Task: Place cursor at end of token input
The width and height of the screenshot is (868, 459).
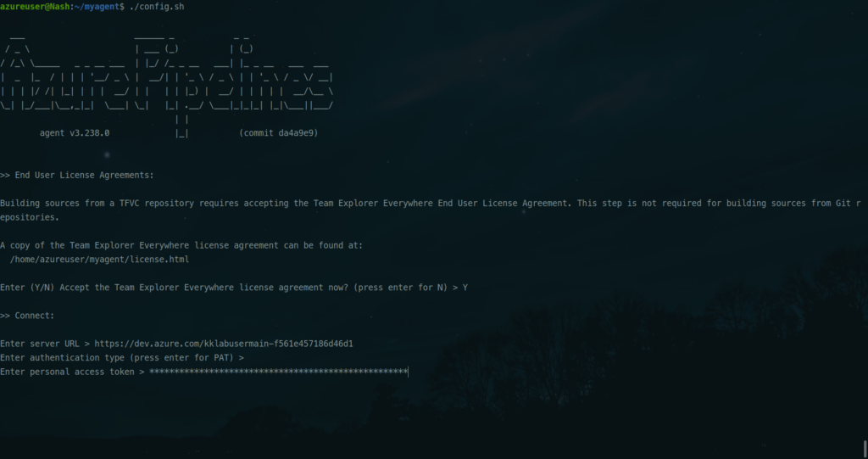Action: tap(409, 372)
